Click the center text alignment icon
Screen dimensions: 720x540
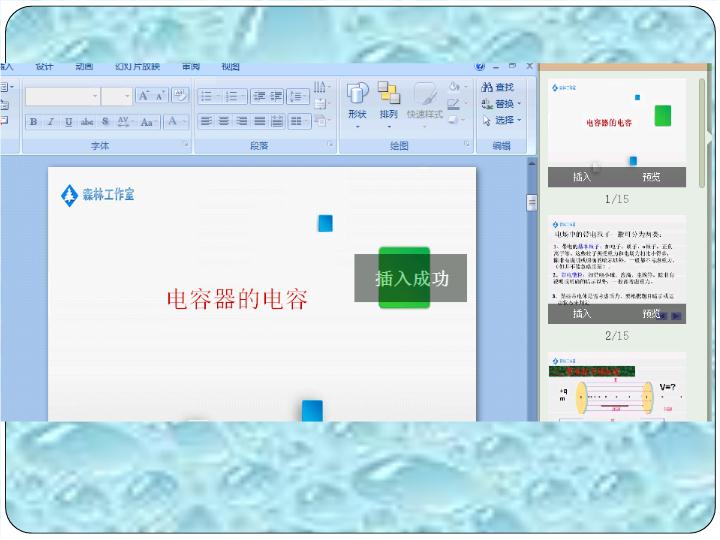(x=224, y=121)
